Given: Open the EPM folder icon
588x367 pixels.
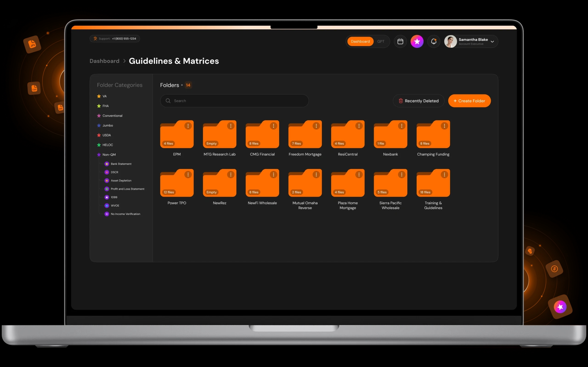Looking at the screenshot, I should pos(177,135).
